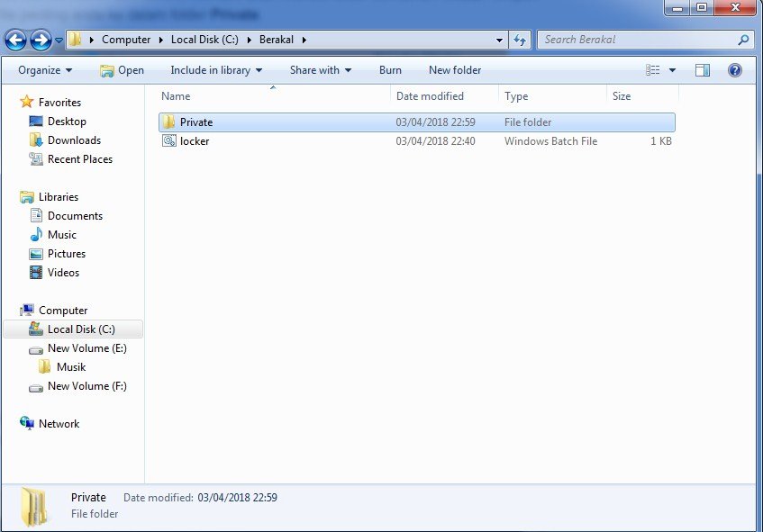Open recent pages dropdown beside Forward button
Screen dimensions: 763x532
pos(59,41)
